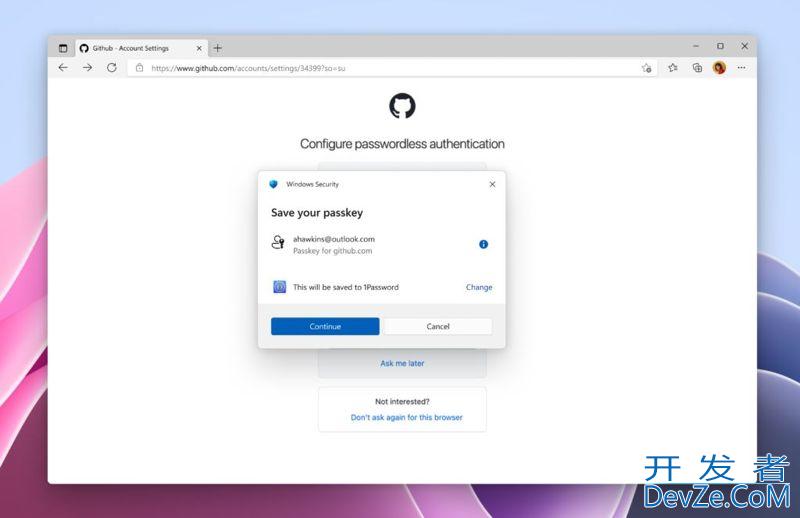The image size is (800, 518).
Task: Reload the page with refresh icon
Action: pos(112,67)
